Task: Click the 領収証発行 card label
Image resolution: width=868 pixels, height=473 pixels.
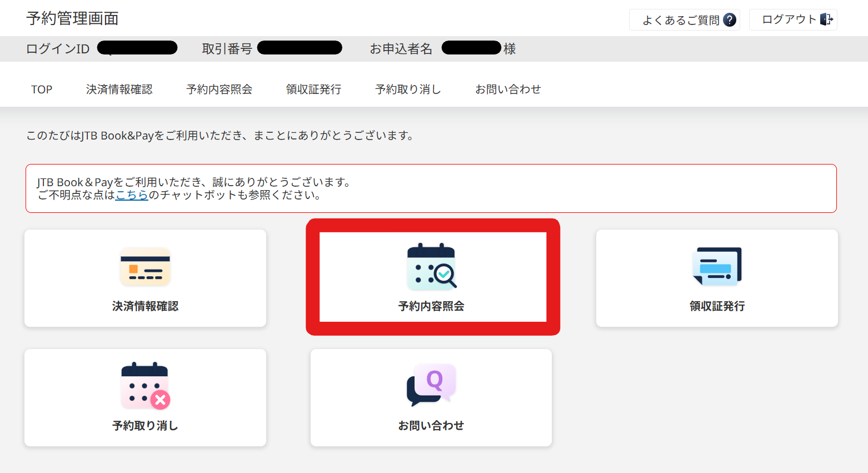Action: [717, 306]
